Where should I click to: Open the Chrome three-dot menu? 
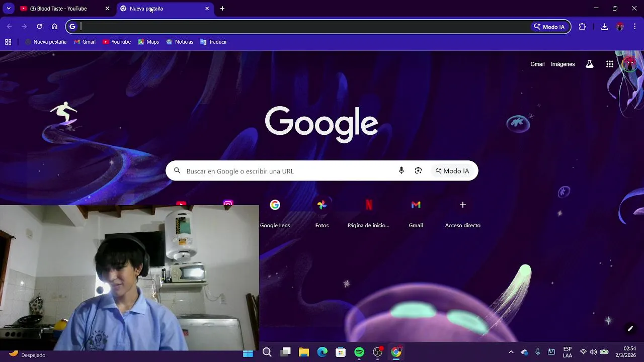click(635, 27)
